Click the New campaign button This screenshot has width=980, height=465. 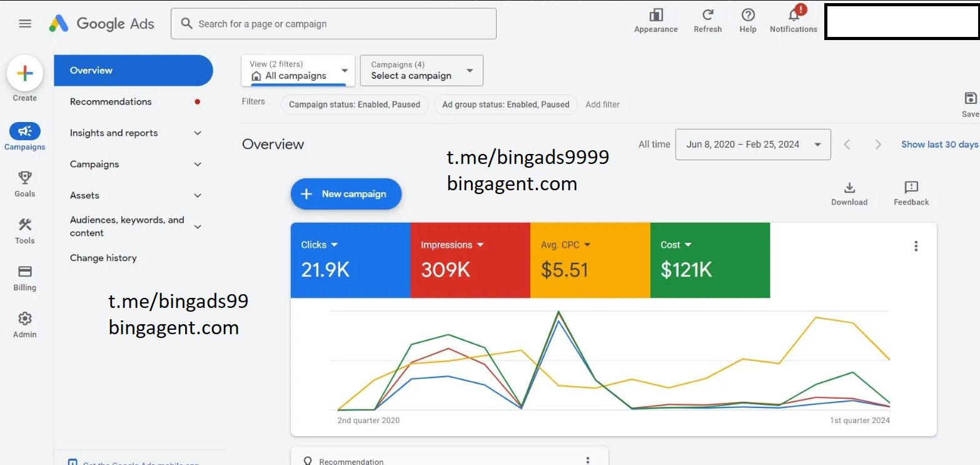(x=346, y=194)
